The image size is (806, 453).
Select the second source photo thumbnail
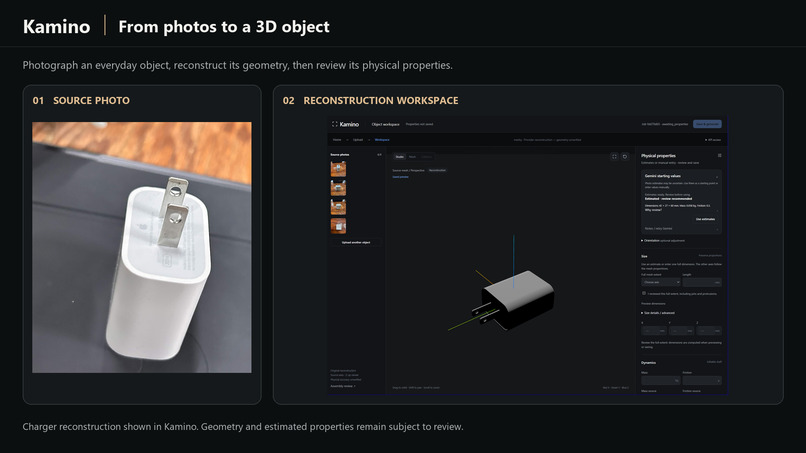338,188
